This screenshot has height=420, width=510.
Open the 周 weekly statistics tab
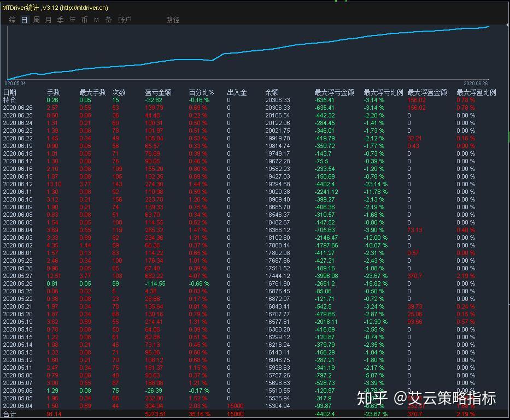[x=37, y=20]
